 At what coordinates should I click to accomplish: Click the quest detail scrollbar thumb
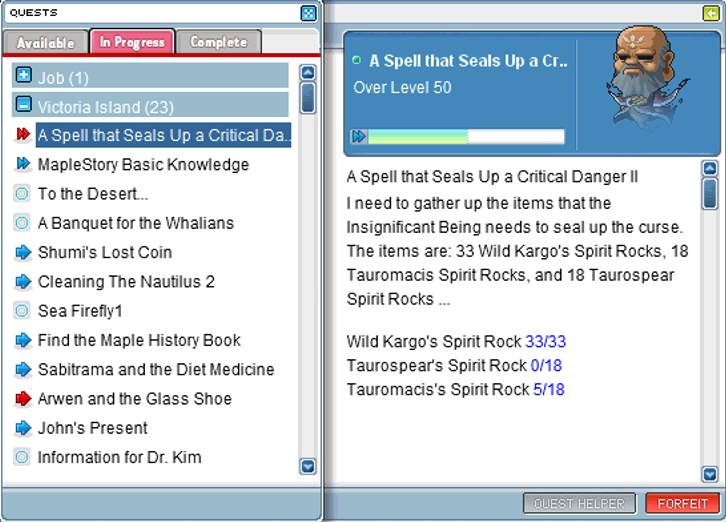[710, 194]
